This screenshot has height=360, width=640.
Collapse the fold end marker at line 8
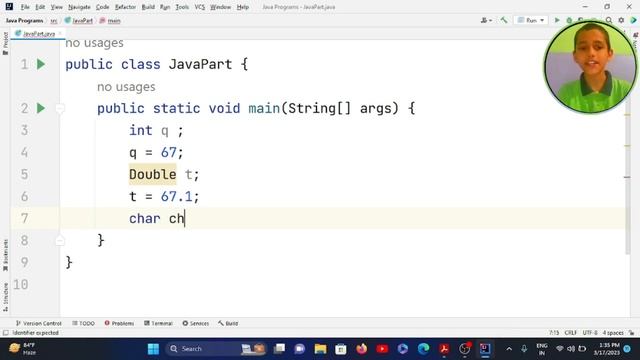tap(60, 240)
